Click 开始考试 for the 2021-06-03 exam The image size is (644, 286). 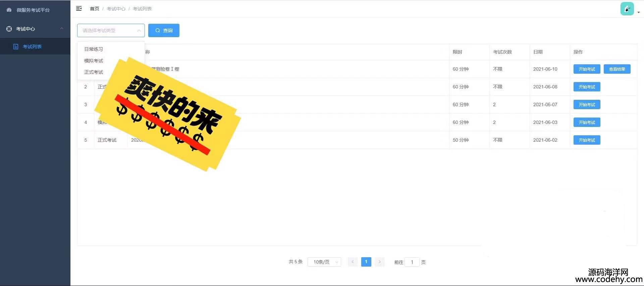pyautogui.click(x=587, y=122)
